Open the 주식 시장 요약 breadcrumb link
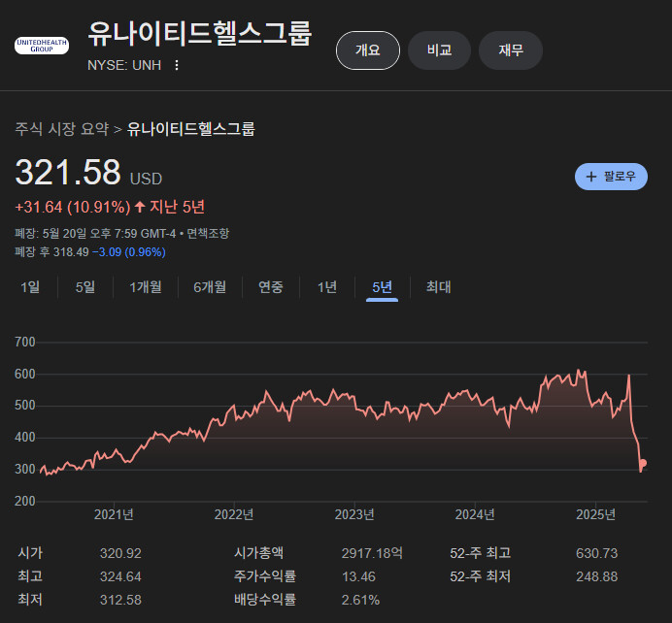The width and height of the screenshot is (672, 623). pos(62,129)
